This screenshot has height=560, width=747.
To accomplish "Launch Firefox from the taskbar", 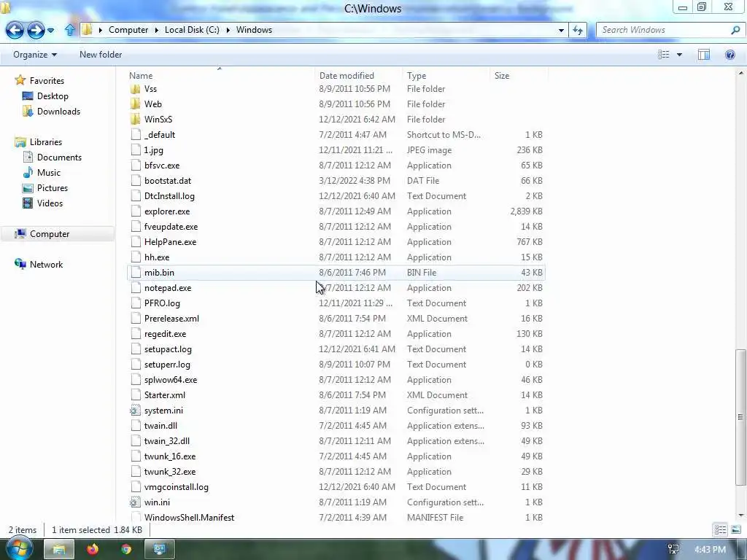I will 93,550.
